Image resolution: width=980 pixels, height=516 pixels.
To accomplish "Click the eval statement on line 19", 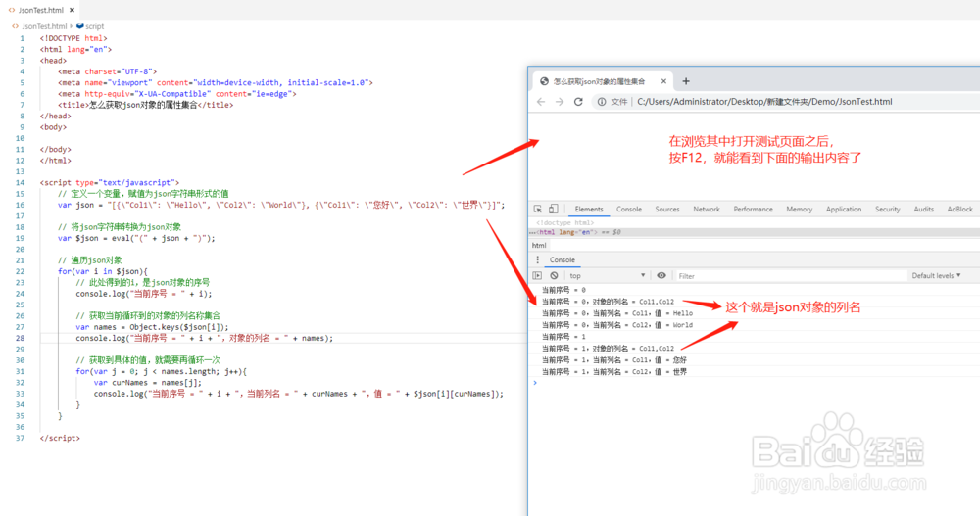I will [x=136, y=238].
